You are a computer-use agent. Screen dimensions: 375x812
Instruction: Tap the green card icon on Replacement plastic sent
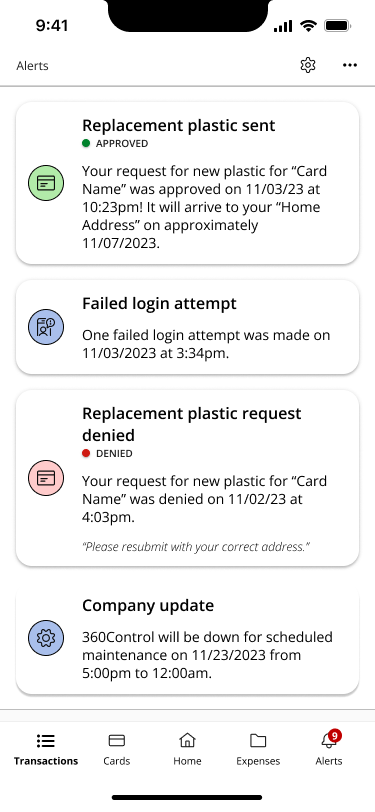pyautogui.click(x=46, y=183)
